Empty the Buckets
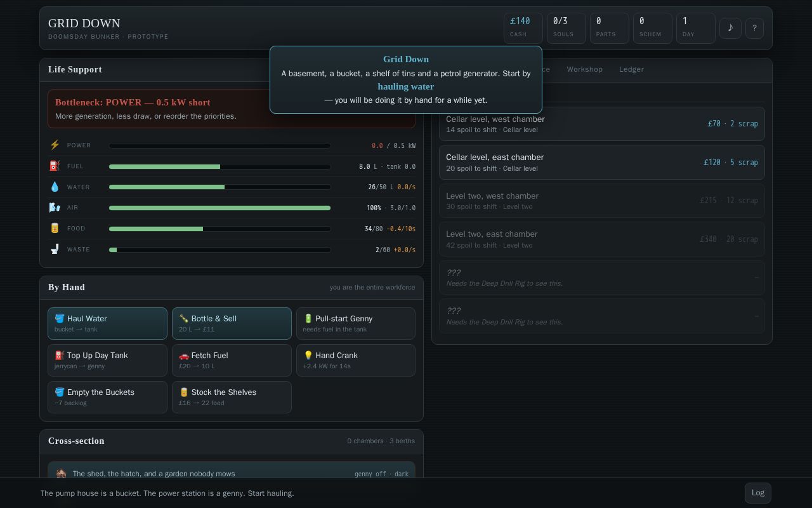812x508 pixels. (x=107, y=398)
